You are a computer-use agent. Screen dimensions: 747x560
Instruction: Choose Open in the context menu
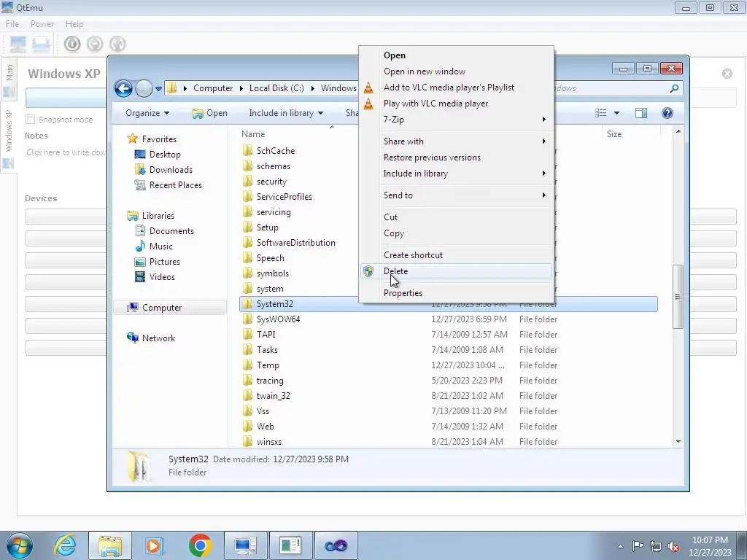[395, 55]
